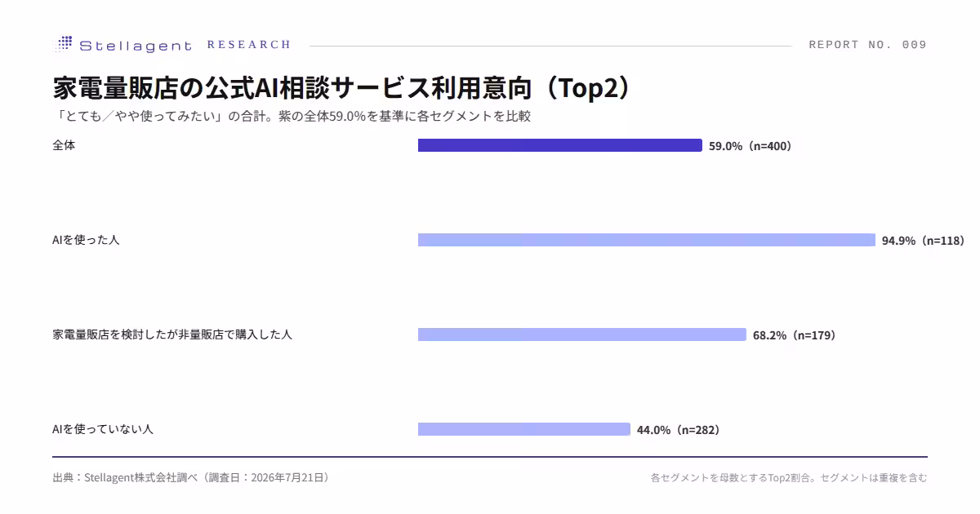Click the Stellagent brand name text

136,46
